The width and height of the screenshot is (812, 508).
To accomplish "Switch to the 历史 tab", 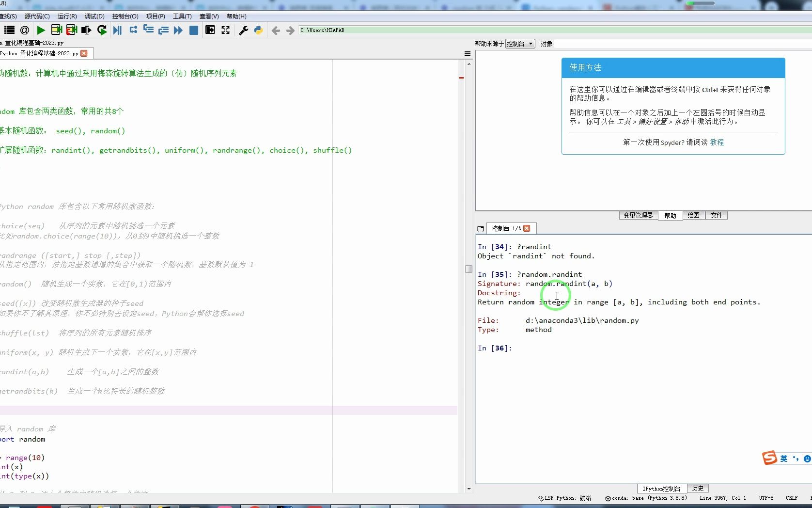I will pyautogui.click(x=698, y=488).
